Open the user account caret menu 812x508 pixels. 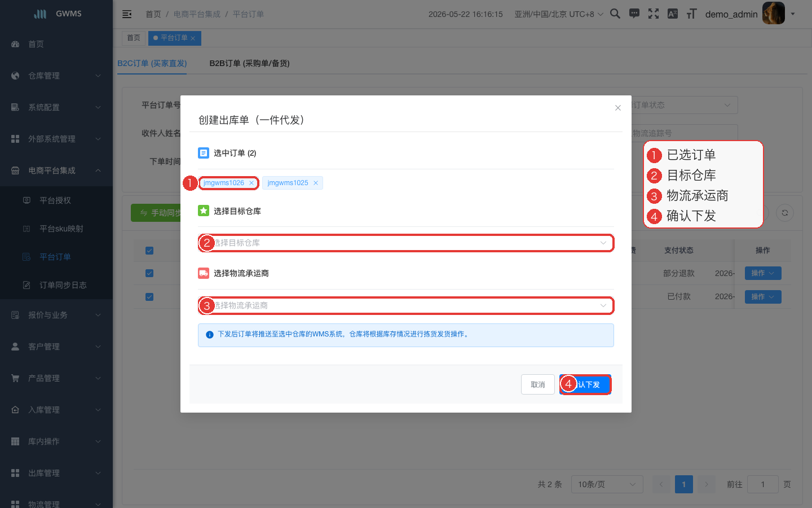(x=793, y=14)
